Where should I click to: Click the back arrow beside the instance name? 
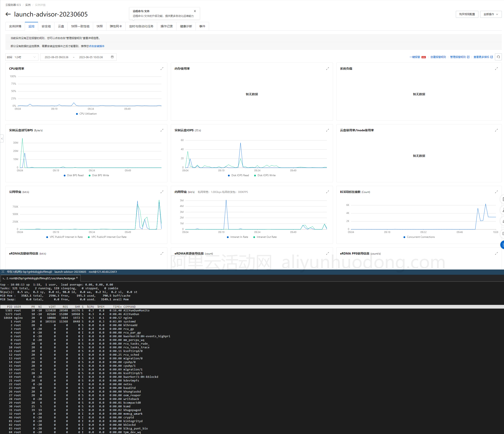coord(8,14)
